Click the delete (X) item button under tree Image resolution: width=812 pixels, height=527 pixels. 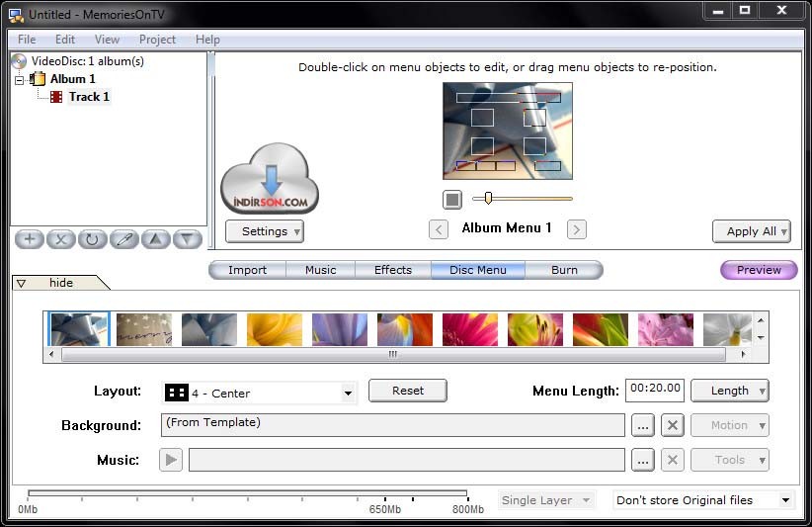(x=61, y=239)
